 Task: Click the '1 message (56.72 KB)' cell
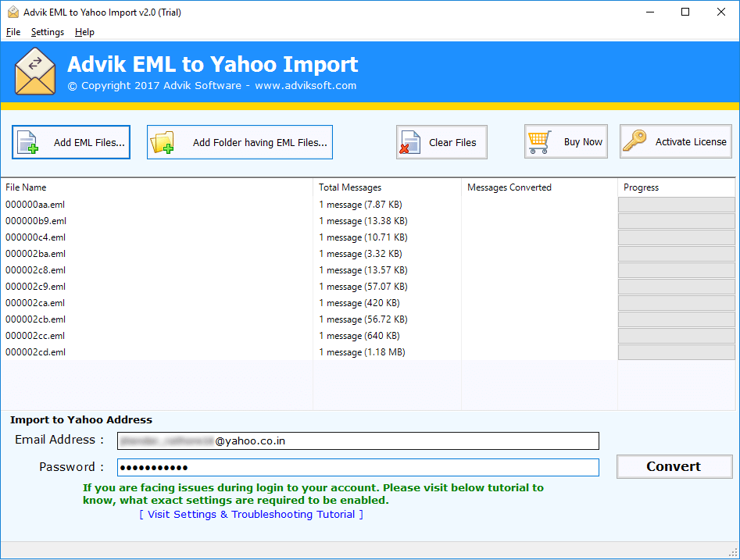click(363, 319)
